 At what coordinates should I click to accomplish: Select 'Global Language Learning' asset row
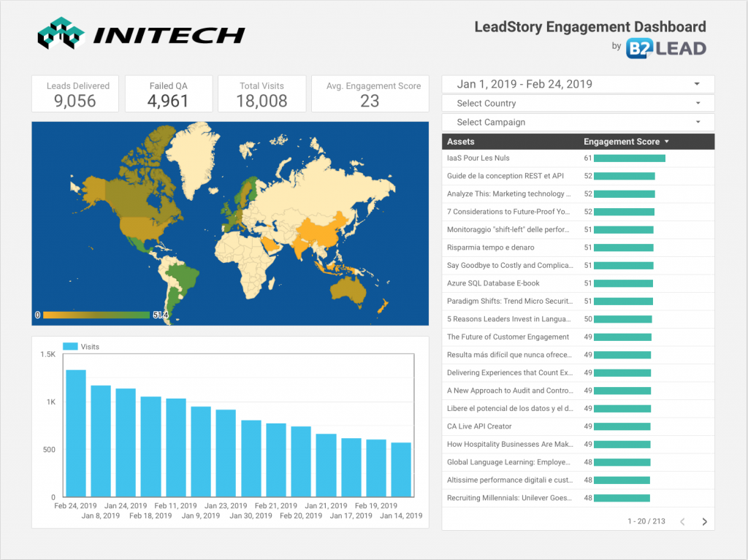[x=579, y=462]
